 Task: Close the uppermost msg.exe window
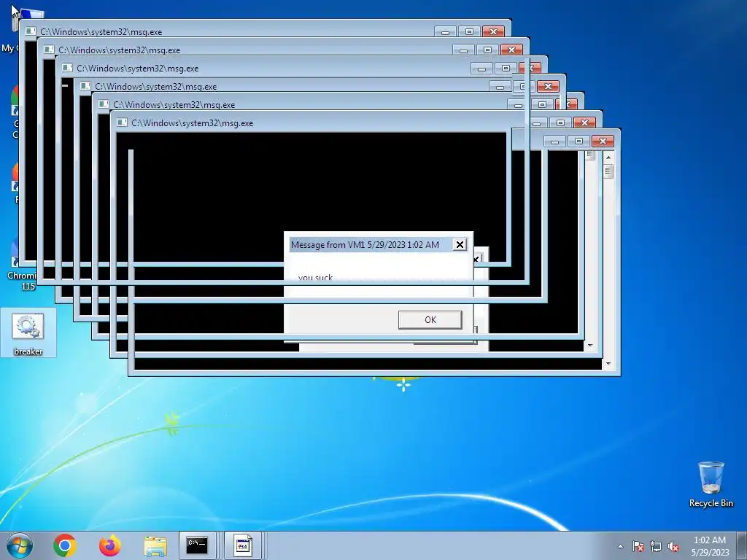pyautogui.click(x=493, y=31)
